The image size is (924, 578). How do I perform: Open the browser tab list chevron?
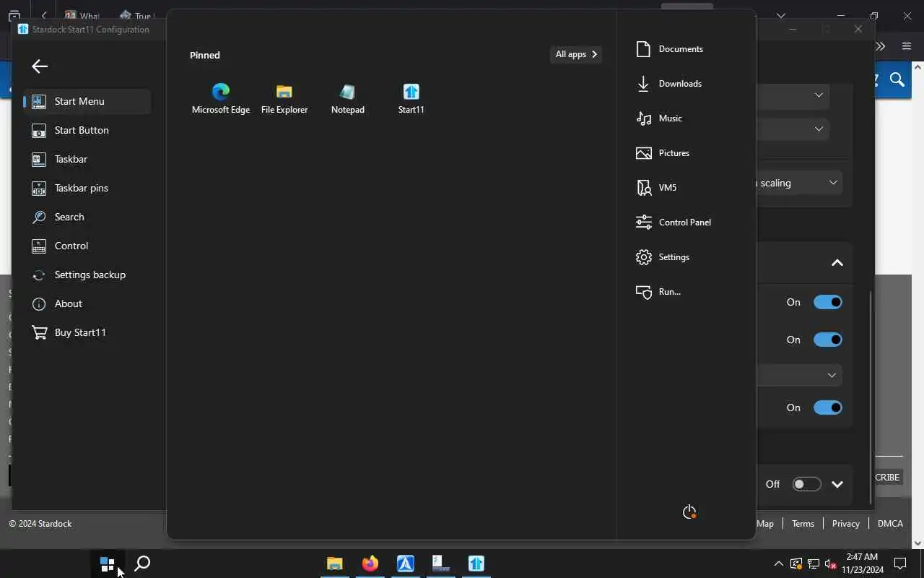coord(781,15)
